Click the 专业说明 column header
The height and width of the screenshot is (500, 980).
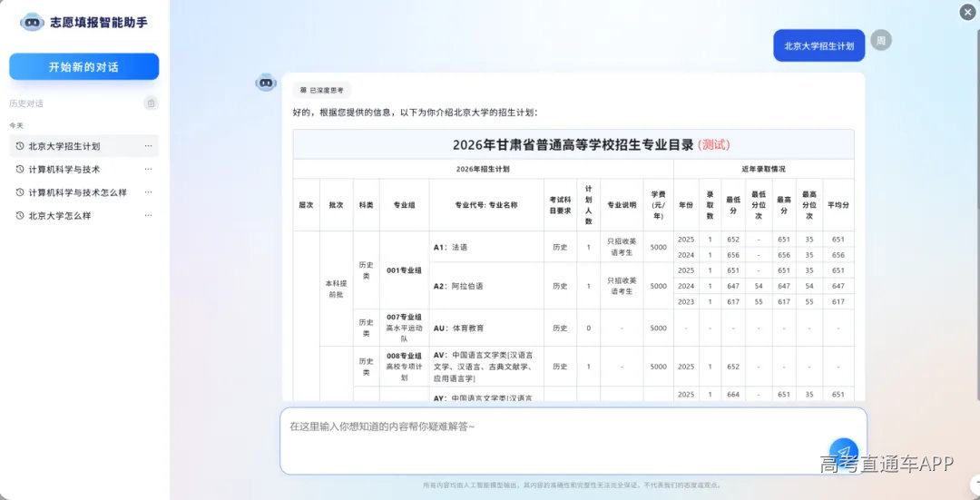tap(622, 205)
